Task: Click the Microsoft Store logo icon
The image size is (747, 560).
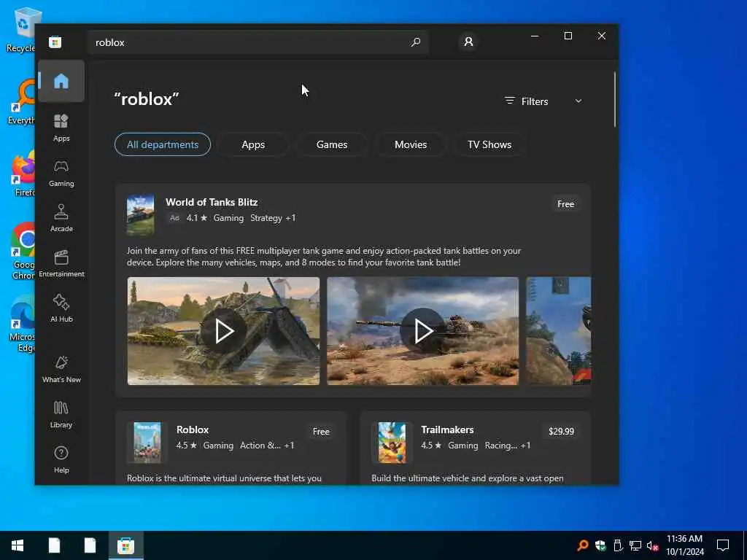Action: [x=55, y=42]
